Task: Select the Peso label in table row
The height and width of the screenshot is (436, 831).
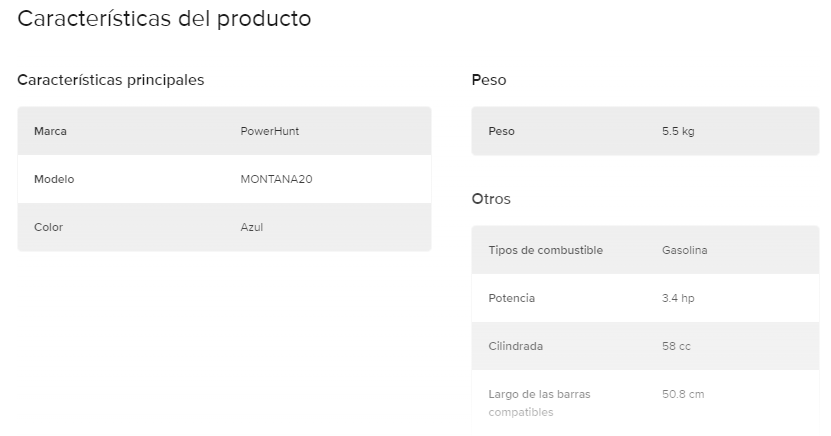Action: coord(501,131)
